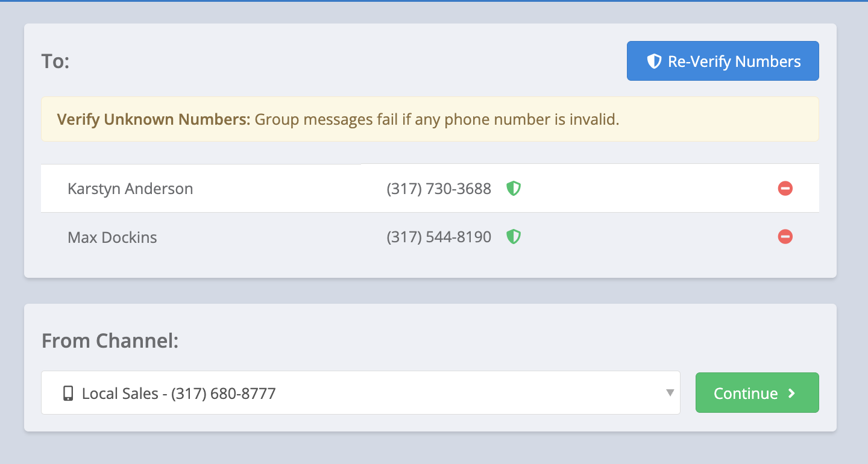Image resolution: width=868 pixels, height=464 pixels.
Task: Click the mobile phone icon in channel selector
Action: (68, 393)
